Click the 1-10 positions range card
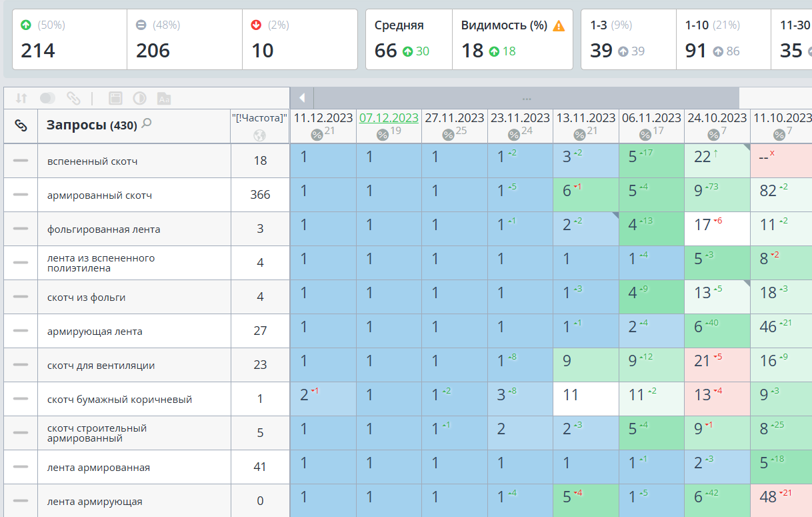Image resolution: width=812 pixels, height=517 pixels. 723,40
